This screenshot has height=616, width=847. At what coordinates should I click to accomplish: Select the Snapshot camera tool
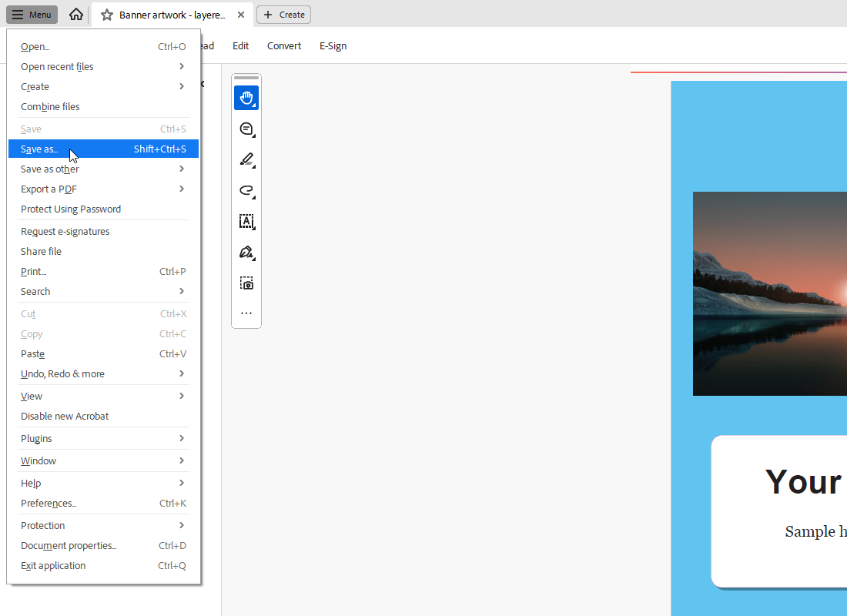246,283
